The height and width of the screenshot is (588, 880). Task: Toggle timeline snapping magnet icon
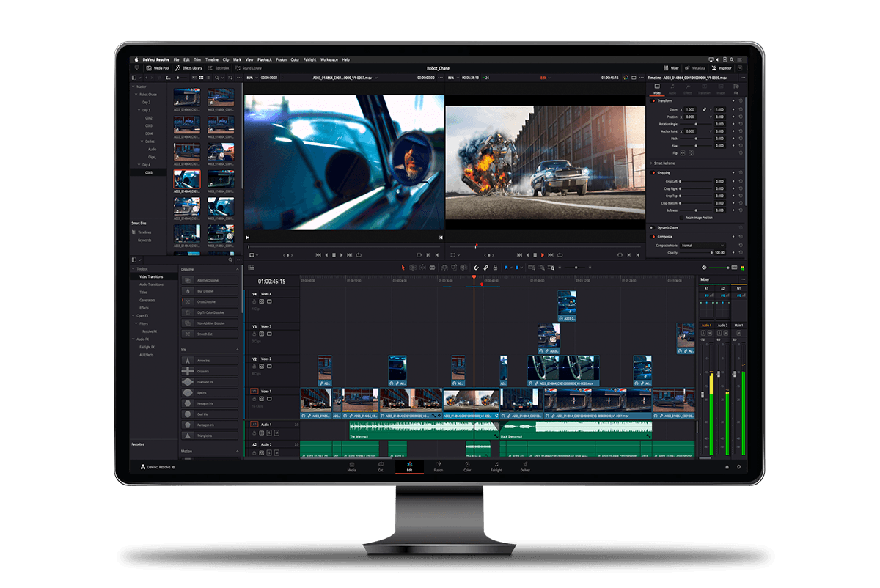click(475, 268)
